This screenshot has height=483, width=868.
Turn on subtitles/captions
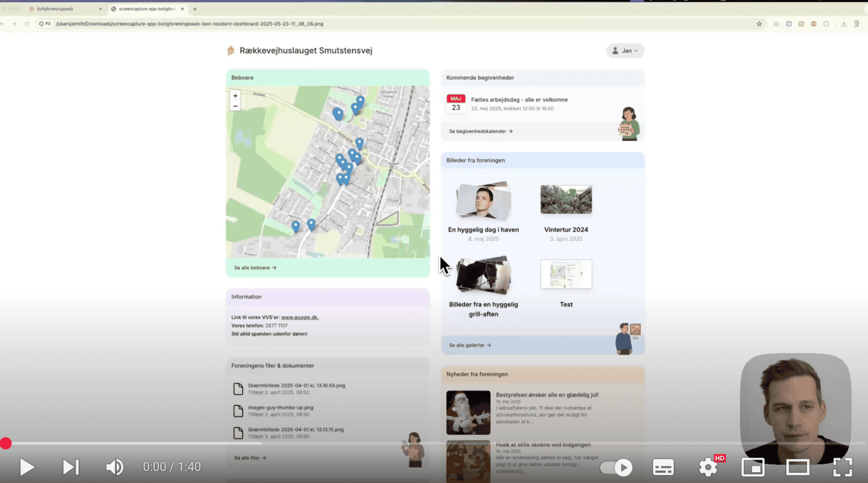[x=663, y=467]
